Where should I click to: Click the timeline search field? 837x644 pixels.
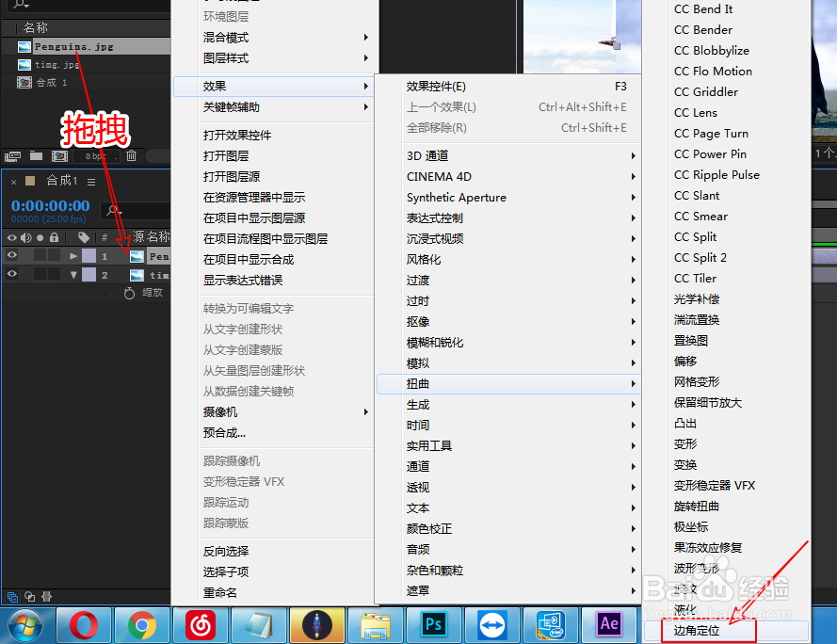pyautogui.click(x=137, y=210)
